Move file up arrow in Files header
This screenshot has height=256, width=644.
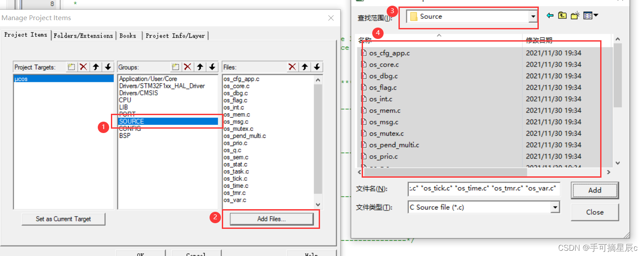[x=304, y=67]
